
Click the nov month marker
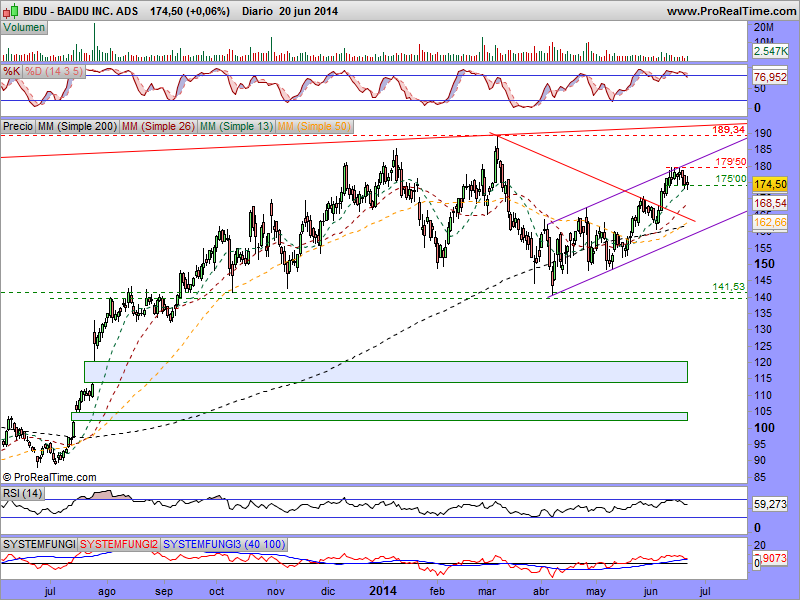(x=276, y=592)
